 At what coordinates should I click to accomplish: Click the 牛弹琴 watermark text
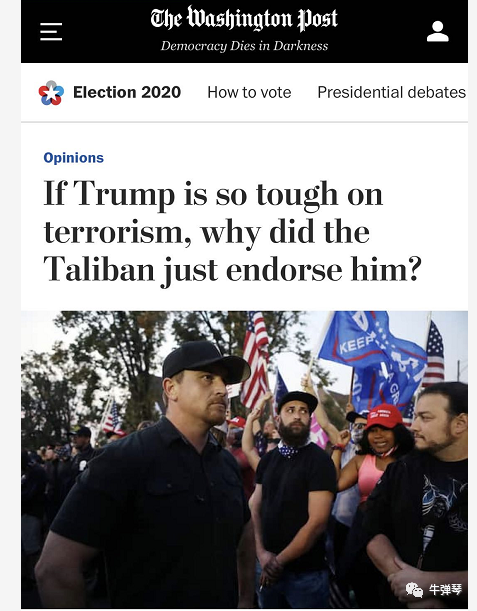coord(445,590)
